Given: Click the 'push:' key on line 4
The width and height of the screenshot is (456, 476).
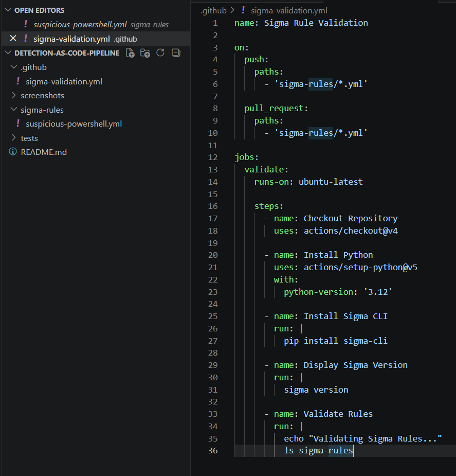Looking at the screenshot, I should click(x=257, y=60).
